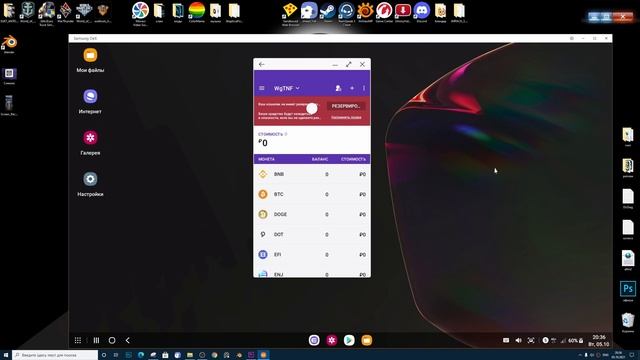Open Steam from the desktop shortcuts
Screen dimensions: 640x360
tap(328, 13)
